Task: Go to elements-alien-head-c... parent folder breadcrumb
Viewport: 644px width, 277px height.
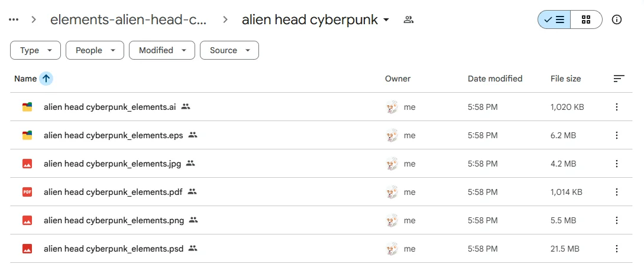Action: point(128,19)
